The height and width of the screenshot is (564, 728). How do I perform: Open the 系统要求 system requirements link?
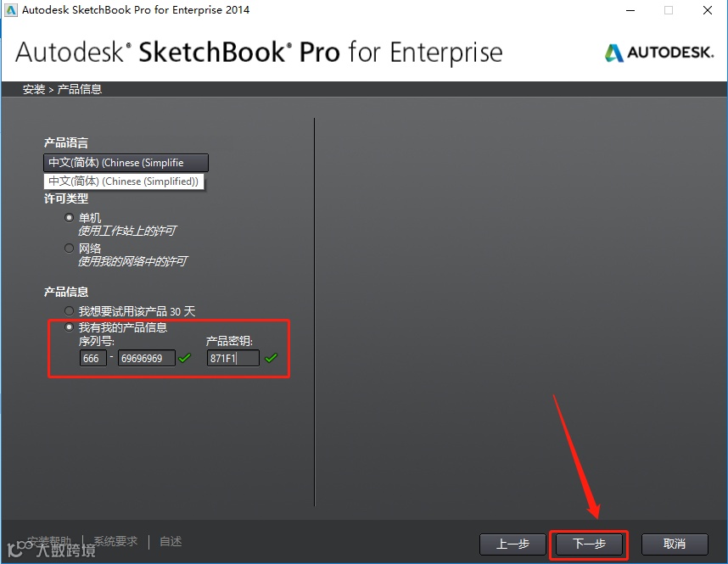click(x=115, y=541)
